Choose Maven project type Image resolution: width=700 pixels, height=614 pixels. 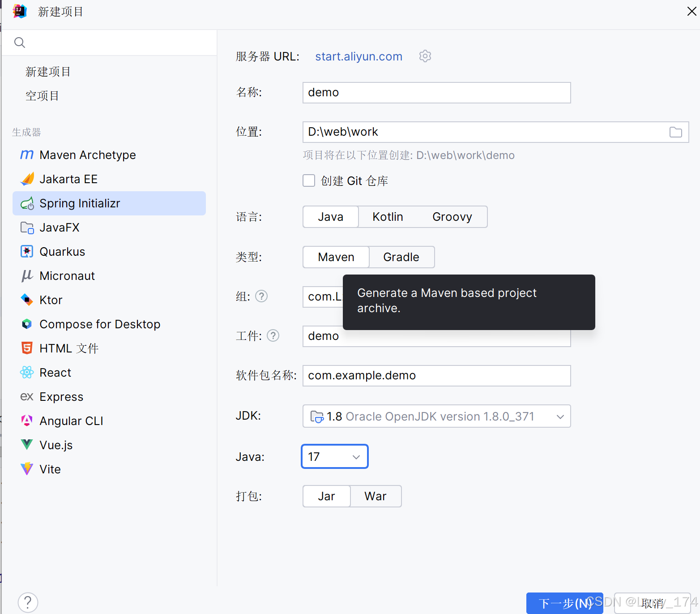(336, 257)
